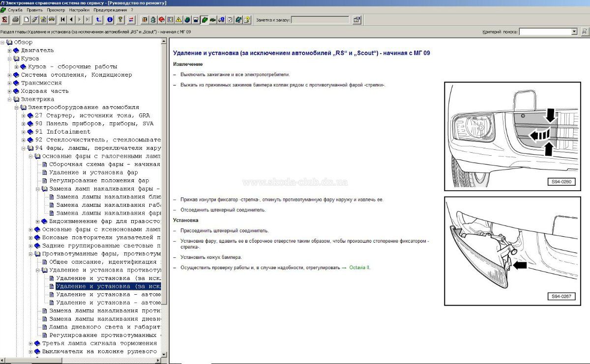Click the blue up-level arrow icon
The height and width of the screenshot is (364, 590).
point(99,20)
